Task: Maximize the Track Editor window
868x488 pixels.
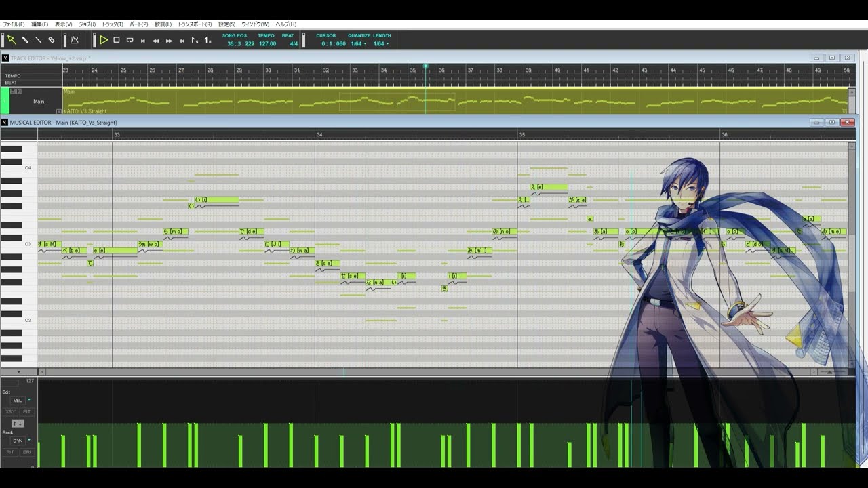Action: coord(831,58)
